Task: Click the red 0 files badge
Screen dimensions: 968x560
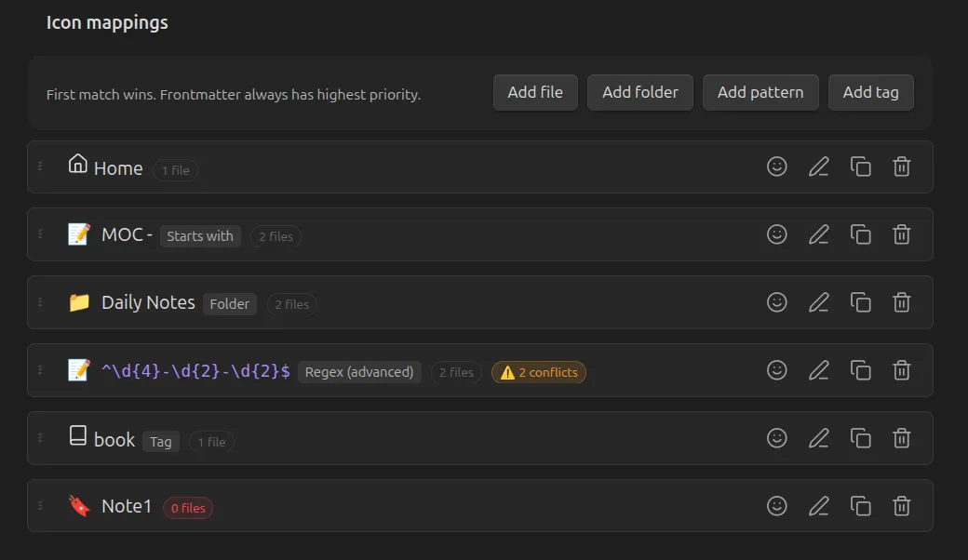Action: coord(188,508)
